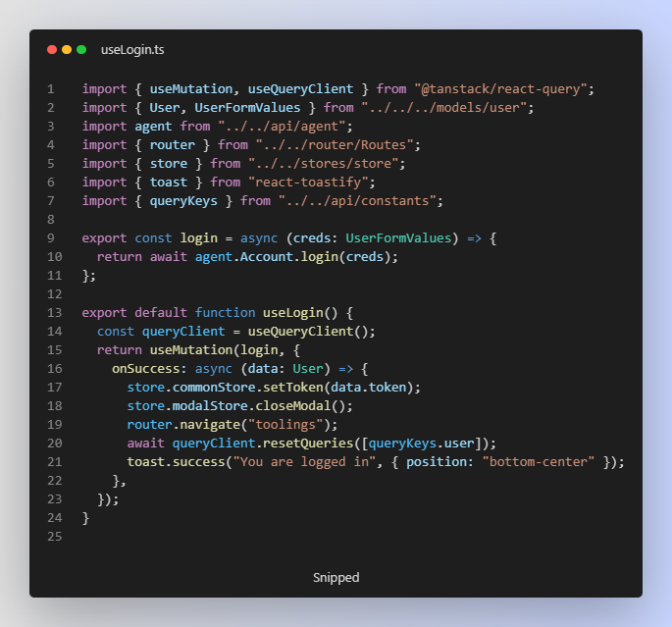Click "react-toastify" string on line 6
The height and width of the screenshot is (627, 672).
coord(308,183)
